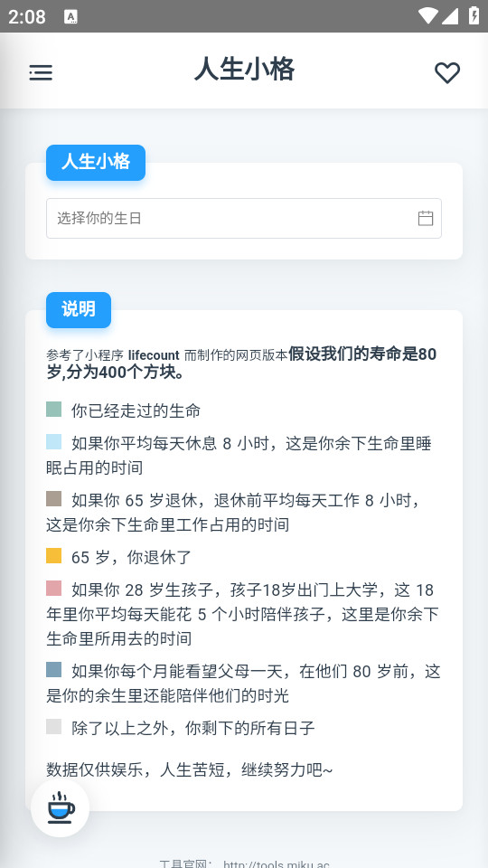Tap the Wi-Fi status icon
This screenshot has width=488, height=868.
point(427,16)
